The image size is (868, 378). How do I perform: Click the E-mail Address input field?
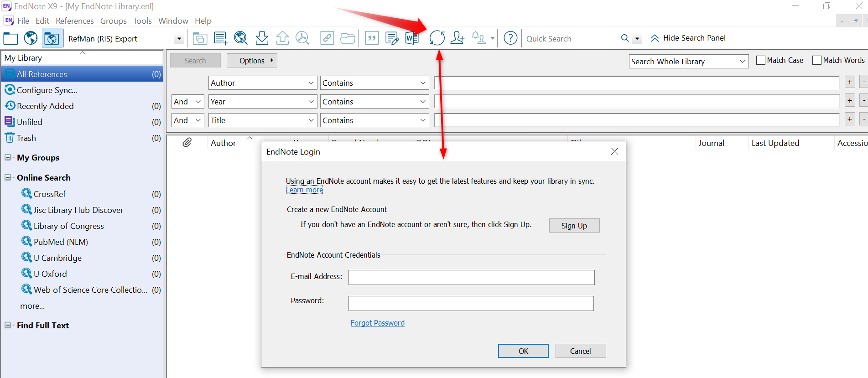point(471,277)
